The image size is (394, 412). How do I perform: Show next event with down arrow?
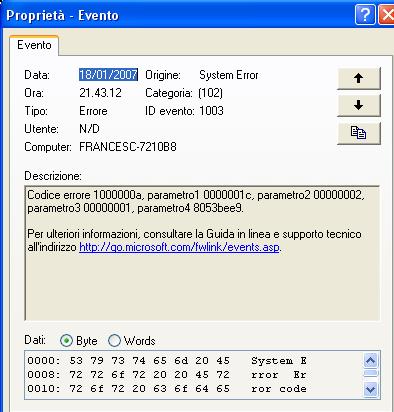(x=359, y=105)
